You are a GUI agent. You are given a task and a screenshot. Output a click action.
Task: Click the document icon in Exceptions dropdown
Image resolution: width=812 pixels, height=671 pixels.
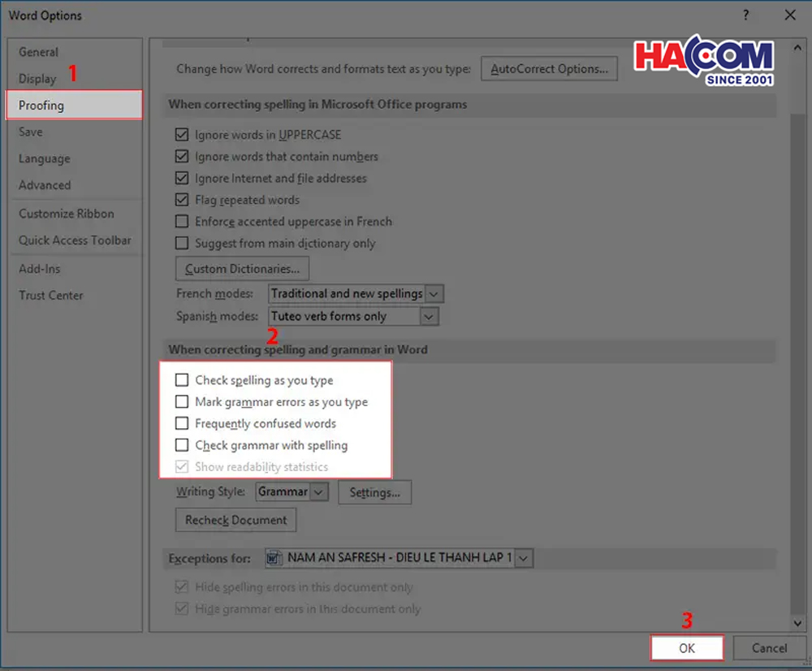click(x=274, y=558)
